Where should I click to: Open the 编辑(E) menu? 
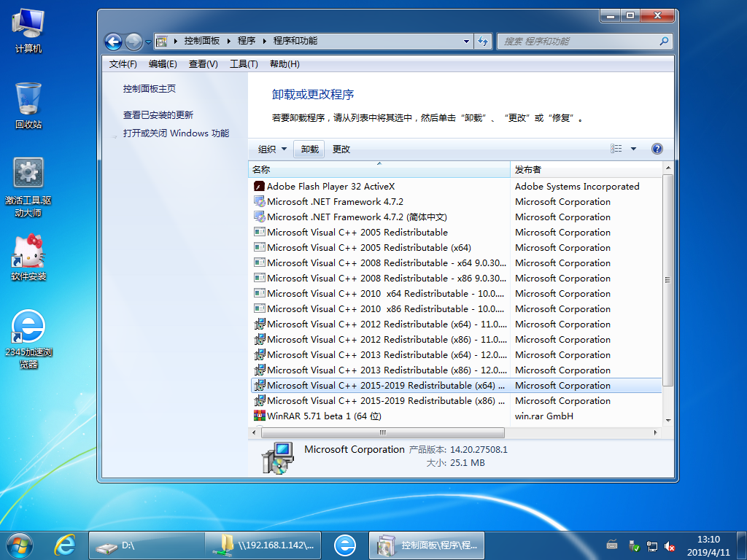coord(163,64)
